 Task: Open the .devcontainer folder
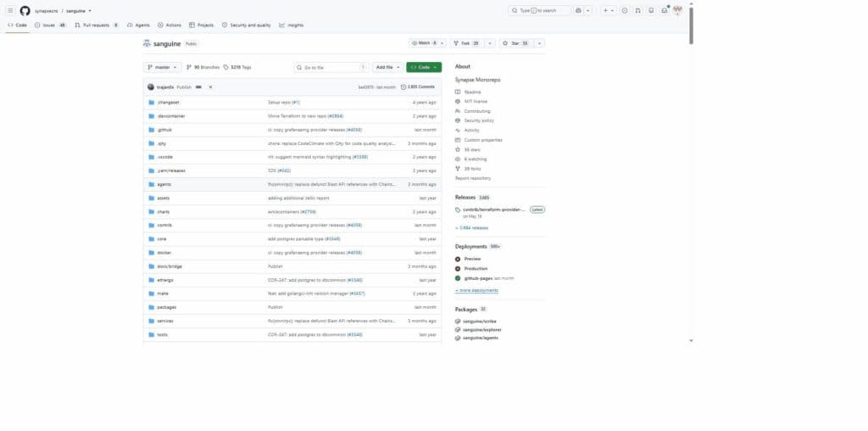pos(171,116)
